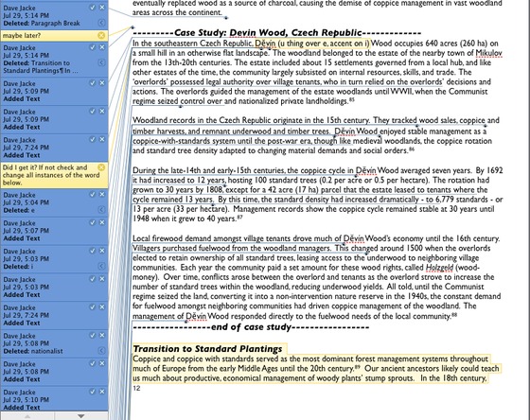This screenshot has width=530, height=420.
Task: Click page number 12
Action: click(x=136, y=388)
